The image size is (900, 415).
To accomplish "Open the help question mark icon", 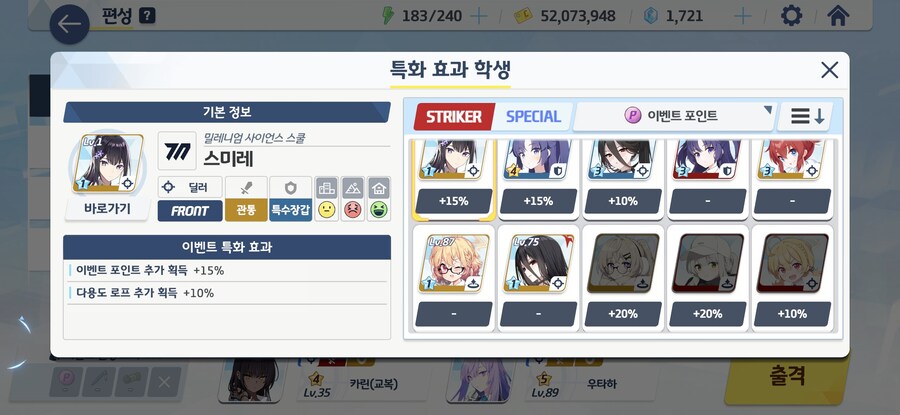I will pos(148,15).
